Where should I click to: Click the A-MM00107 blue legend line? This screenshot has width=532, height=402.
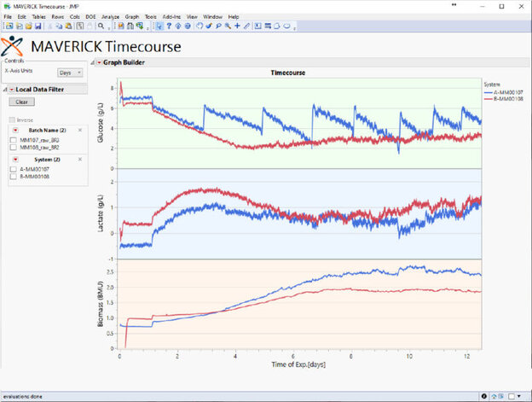pos(488,92)
